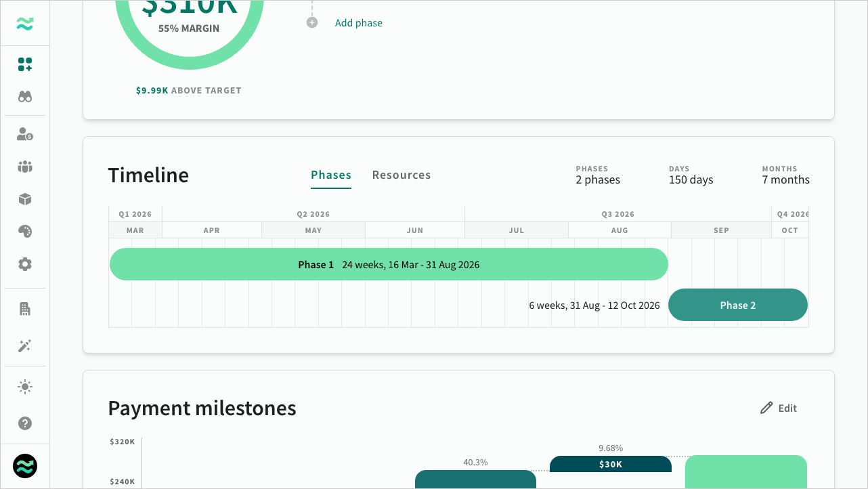This screenshot has width=868, height=489.
Task: Open the binoculars explore icon
Action: click(25, 97)
